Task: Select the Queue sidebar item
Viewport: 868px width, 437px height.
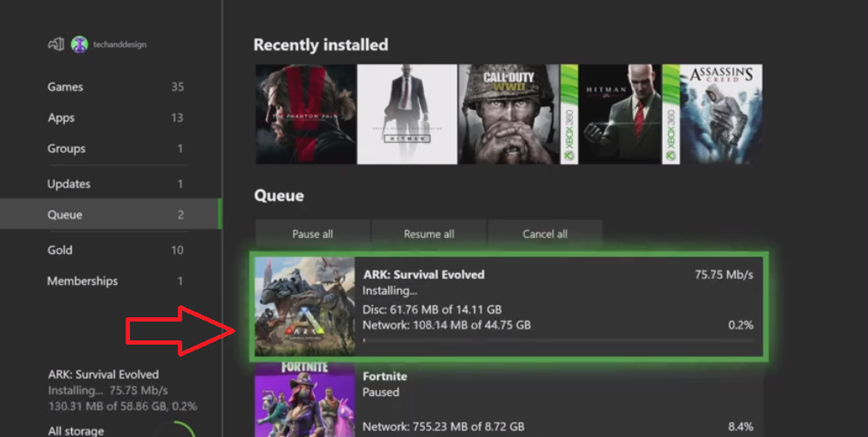Action: point(110,215)
